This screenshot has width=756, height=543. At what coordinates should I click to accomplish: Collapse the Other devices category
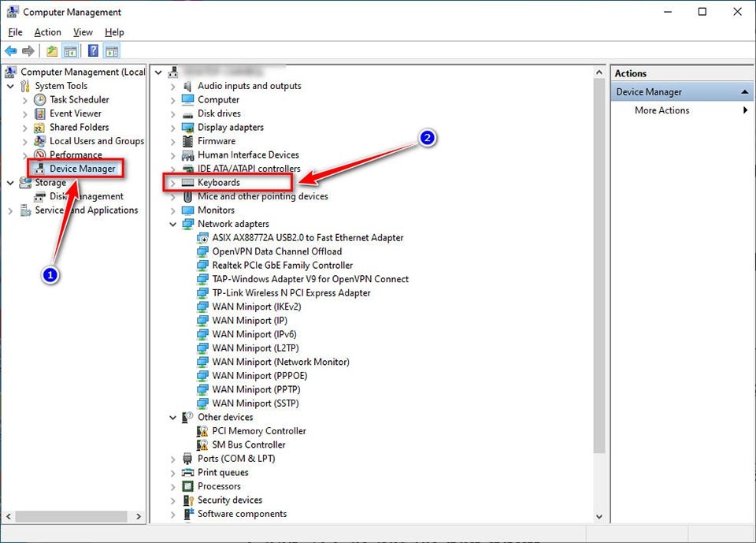(172, 418)
